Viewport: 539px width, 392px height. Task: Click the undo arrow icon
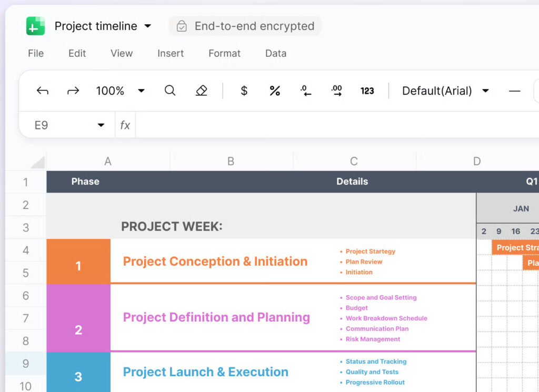[x=42, y=91]
